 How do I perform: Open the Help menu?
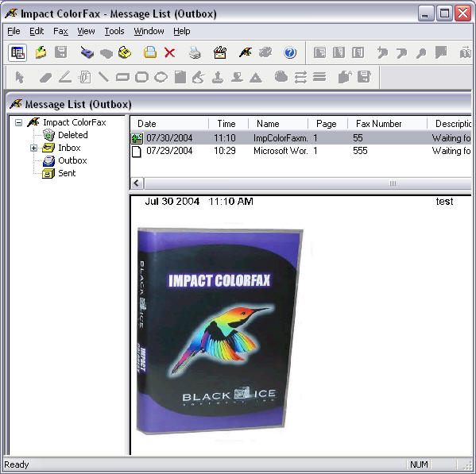[x=181, y=31]
